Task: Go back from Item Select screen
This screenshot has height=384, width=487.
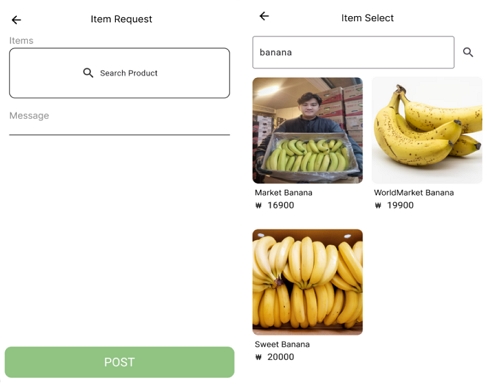Action: [264, 16]
